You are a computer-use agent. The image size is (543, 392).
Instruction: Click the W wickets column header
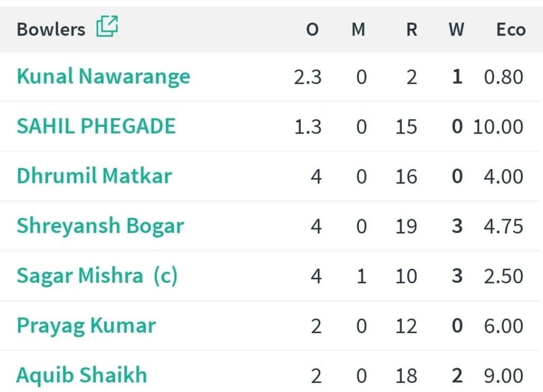point(456,30)
